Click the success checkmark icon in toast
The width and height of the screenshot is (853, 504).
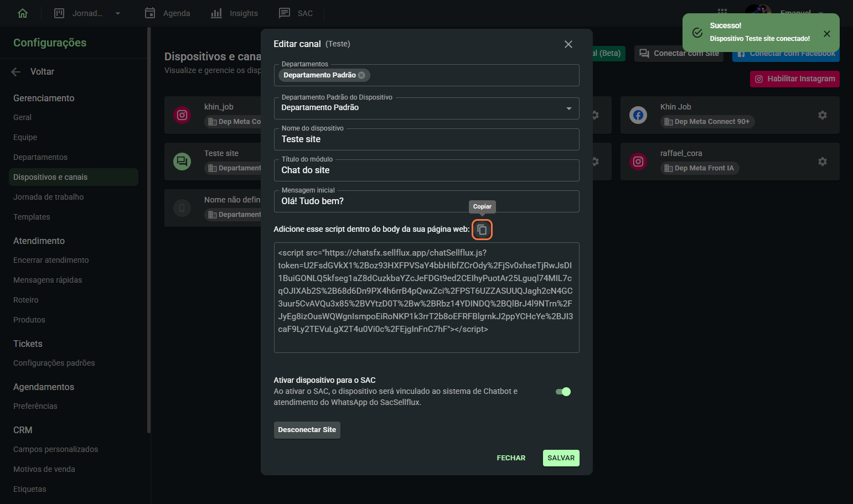(x=697, y=33)
